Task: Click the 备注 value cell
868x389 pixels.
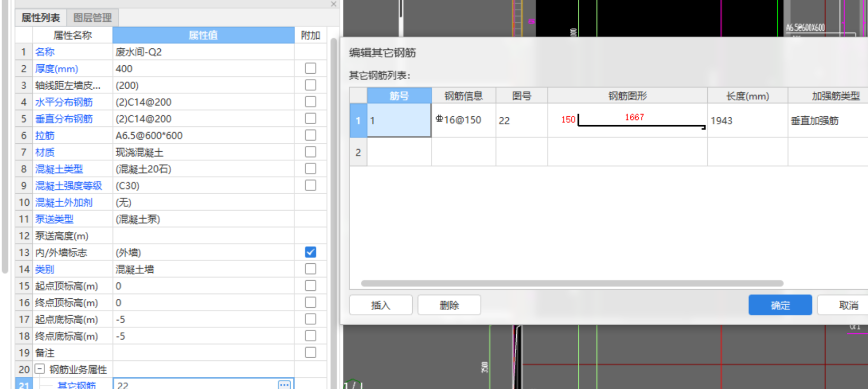Action: click(203, 352)
